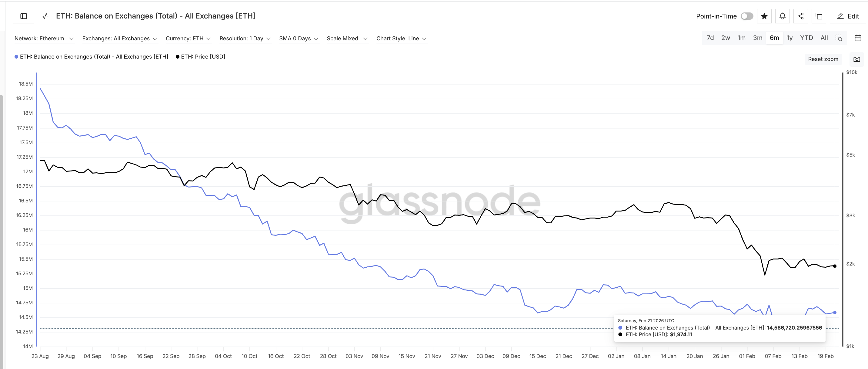Click the Reset zoom button
This screenshot has height=369, width=868.
pyautogui.click(x=823, y=59)
